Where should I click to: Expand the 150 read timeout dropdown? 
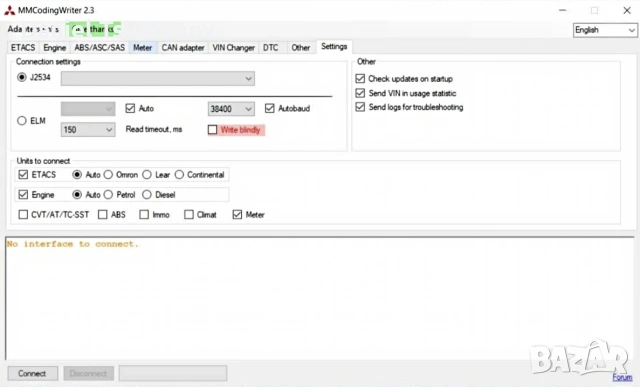click(88, 129)
